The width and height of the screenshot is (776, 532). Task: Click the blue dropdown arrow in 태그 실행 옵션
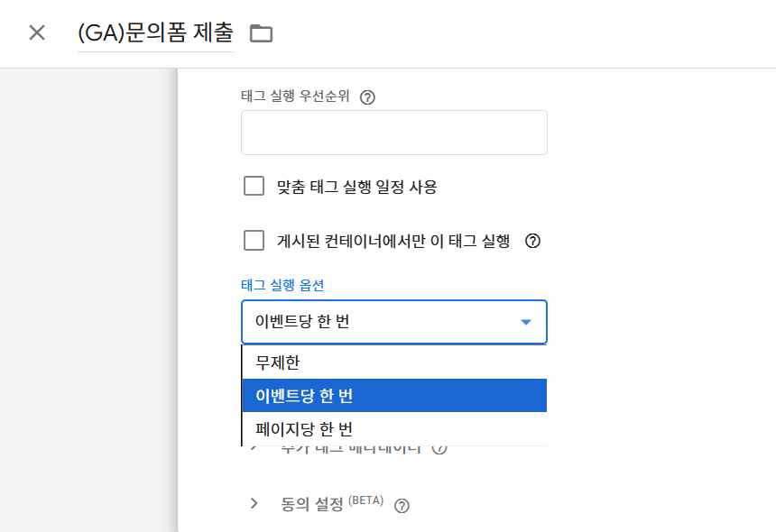[x=526, y=322]
